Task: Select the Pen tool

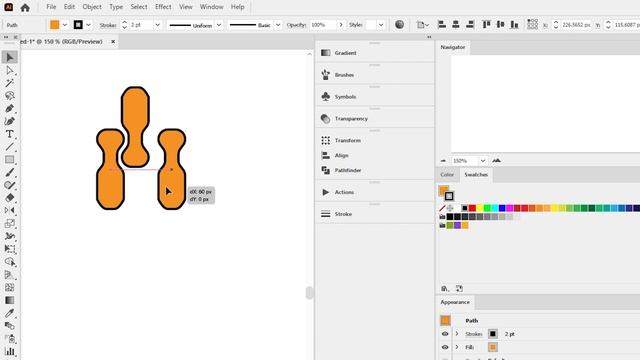Action: coord(10,109)
